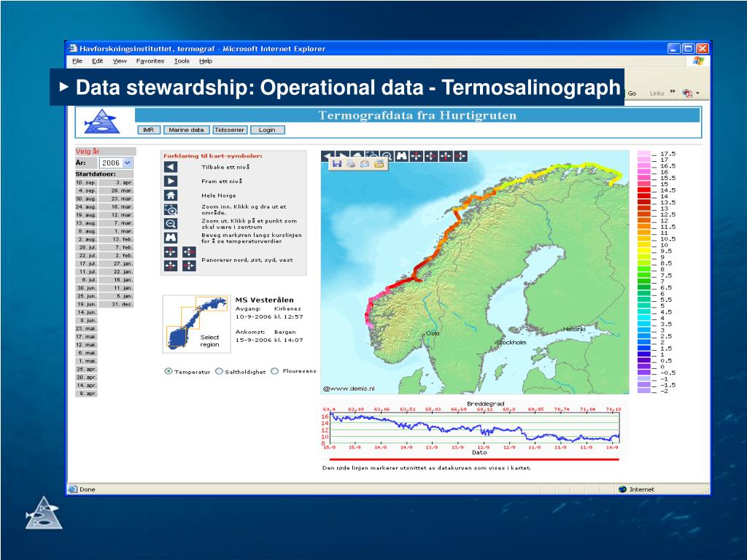Viewport: 747px width, 560px height.
Task: Click the back-one-level arrow in map toolbar
Action: (x=328, y=156)
